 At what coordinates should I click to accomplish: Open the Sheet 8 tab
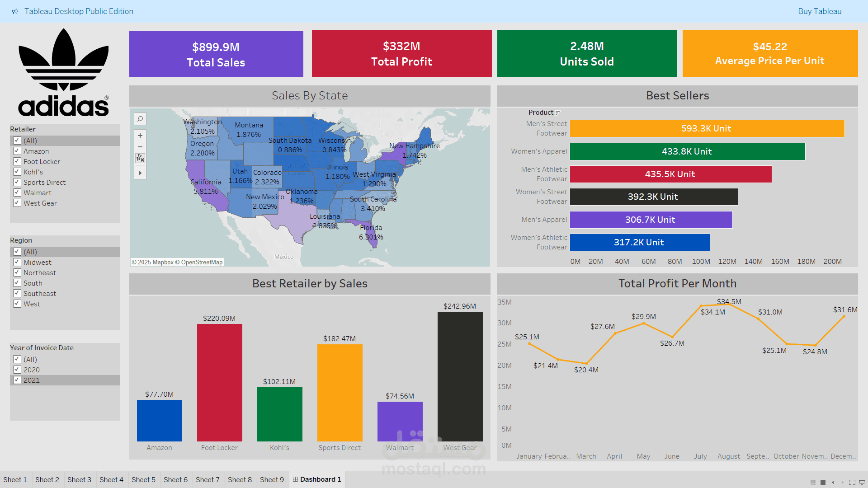tap(240, 480)
